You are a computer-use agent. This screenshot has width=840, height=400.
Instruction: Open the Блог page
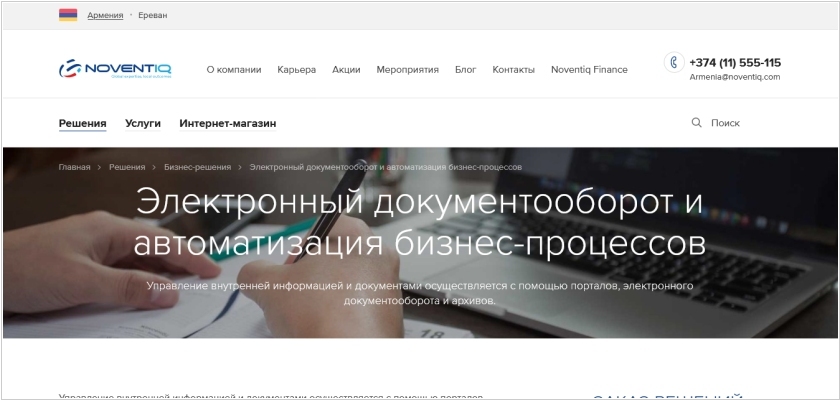click(x=465, y=70)
